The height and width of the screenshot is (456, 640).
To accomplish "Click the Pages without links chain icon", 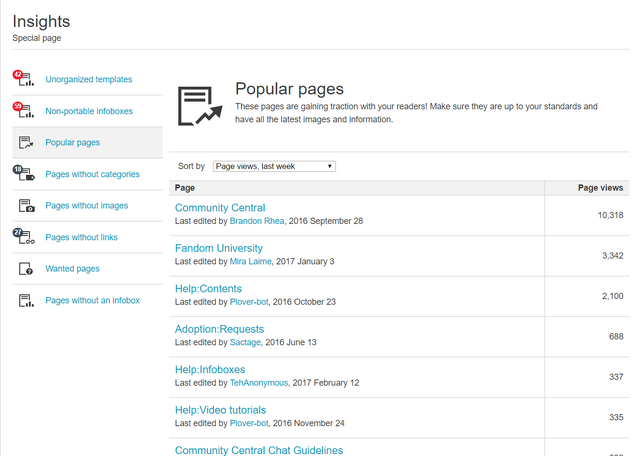I will (x=24, y=236).
